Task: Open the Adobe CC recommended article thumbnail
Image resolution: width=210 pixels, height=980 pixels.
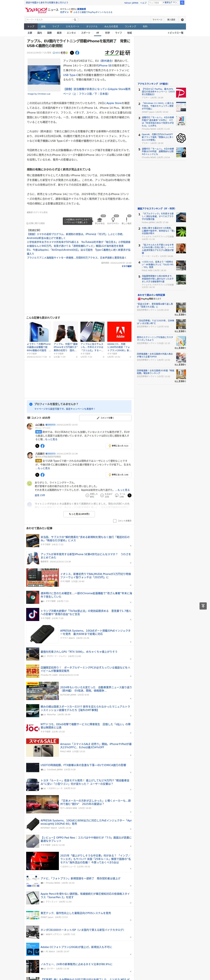Action: (x=119, y=331)
